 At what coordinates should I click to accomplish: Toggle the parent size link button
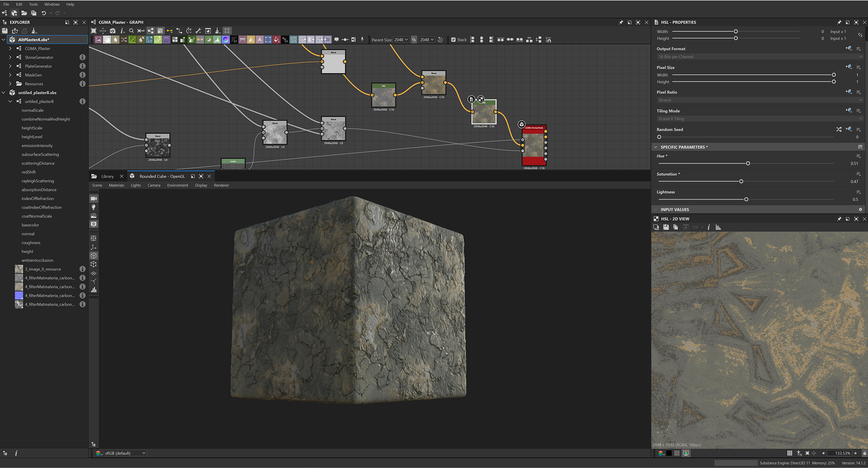[x=414, y=40]
